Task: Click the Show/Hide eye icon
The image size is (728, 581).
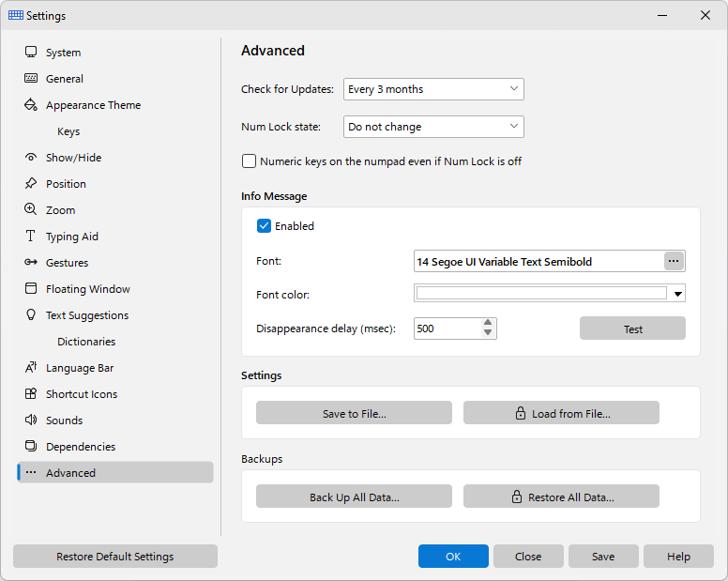Action: [31, 157]
